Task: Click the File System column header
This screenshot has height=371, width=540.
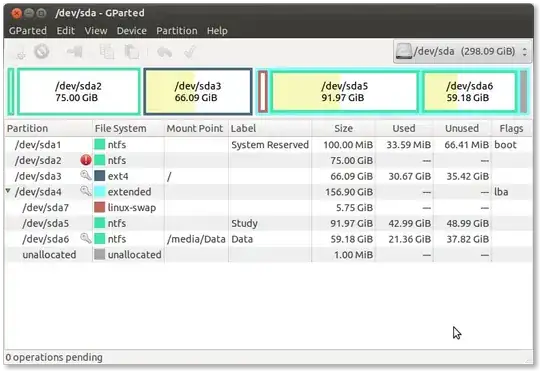Action: (128, 128)
